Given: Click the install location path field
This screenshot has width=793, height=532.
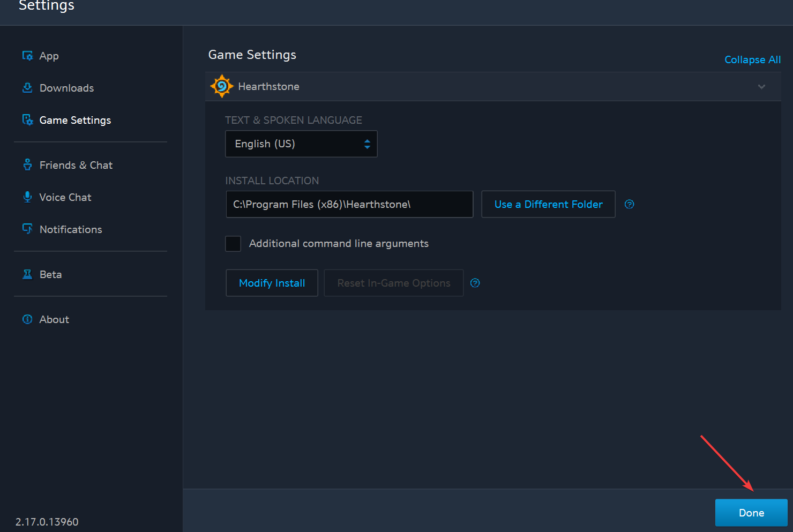Looking at the screenshot, I should [x=349, y=204].
